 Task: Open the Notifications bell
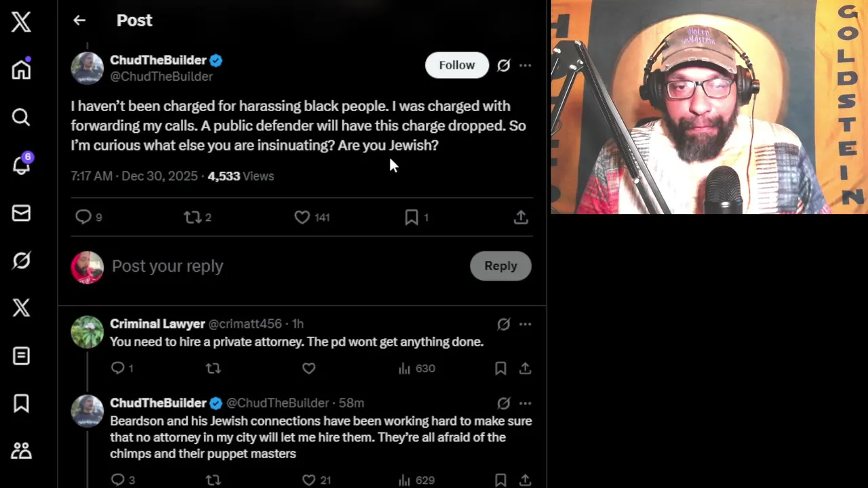pos(21,165)
